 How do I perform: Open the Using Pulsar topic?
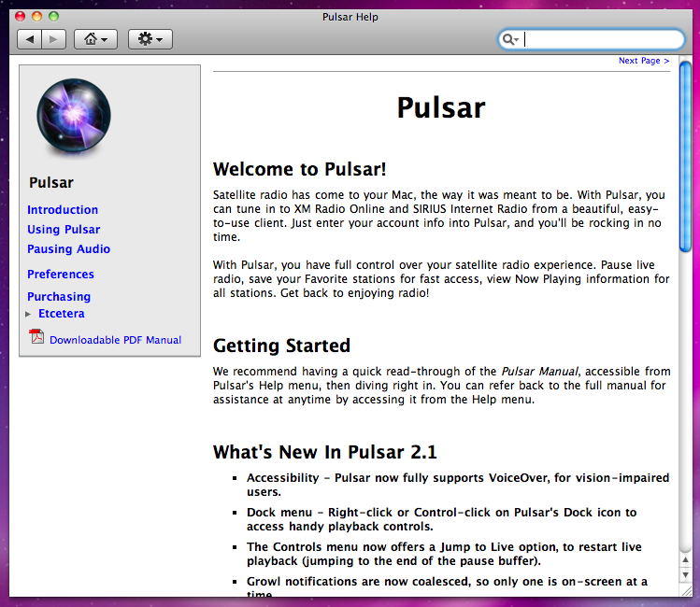[64, 229]
